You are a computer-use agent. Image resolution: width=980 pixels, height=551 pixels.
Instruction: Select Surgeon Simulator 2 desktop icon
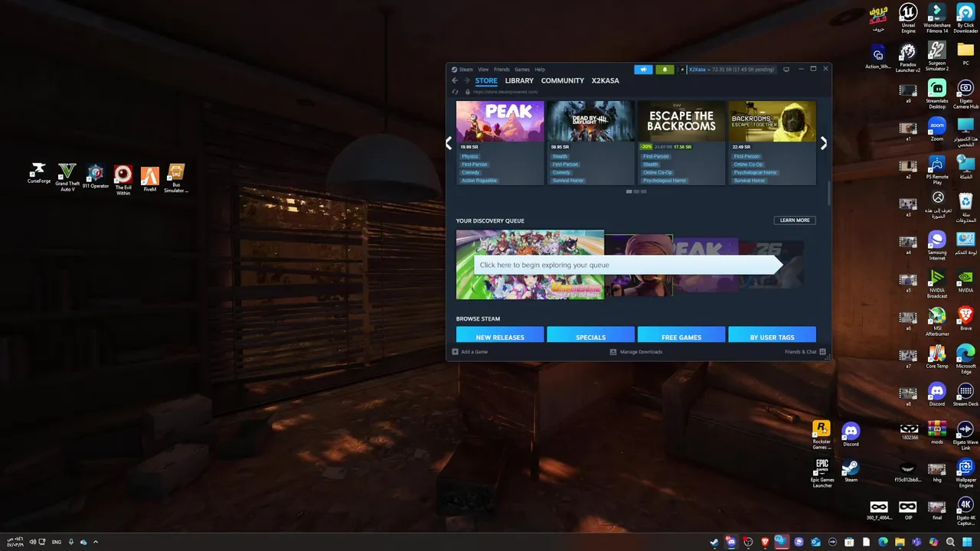point(936,57)
